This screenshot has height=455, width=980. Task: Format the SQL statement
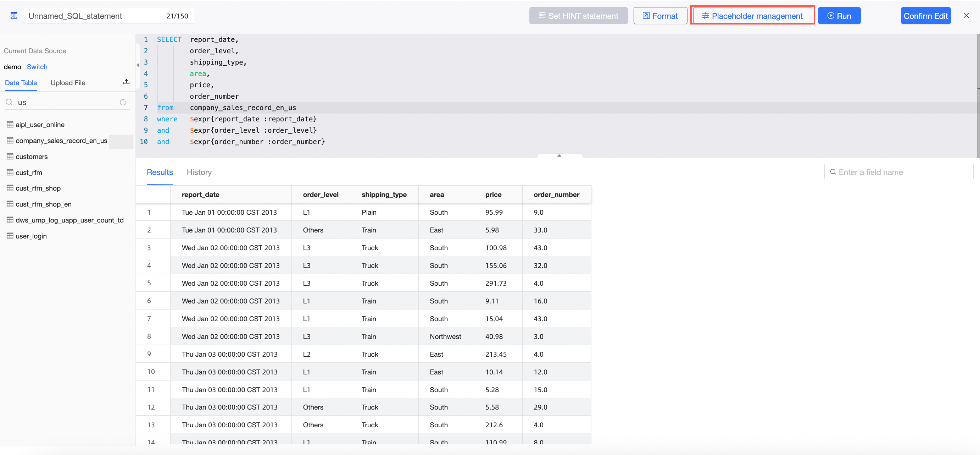660,16
